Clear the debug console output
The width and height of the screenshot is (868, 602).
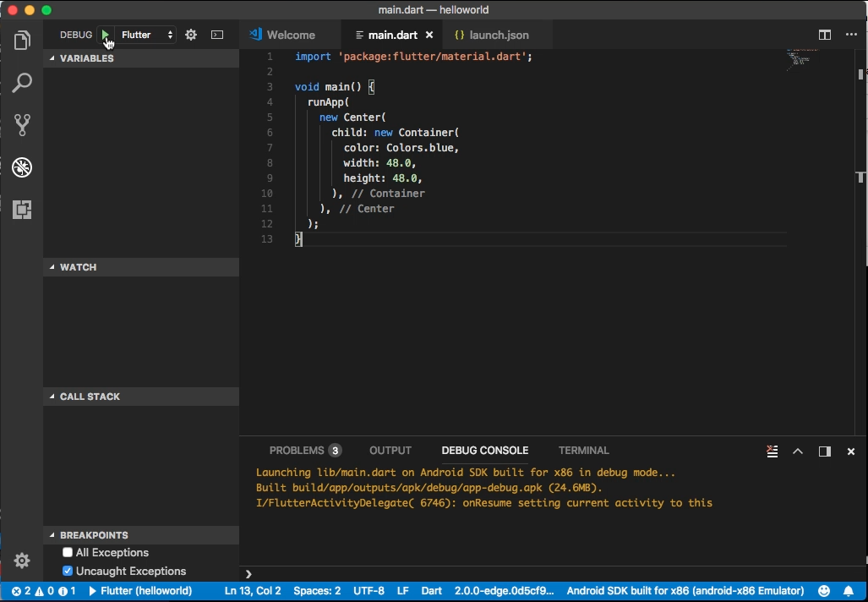[x=772, y=451]
